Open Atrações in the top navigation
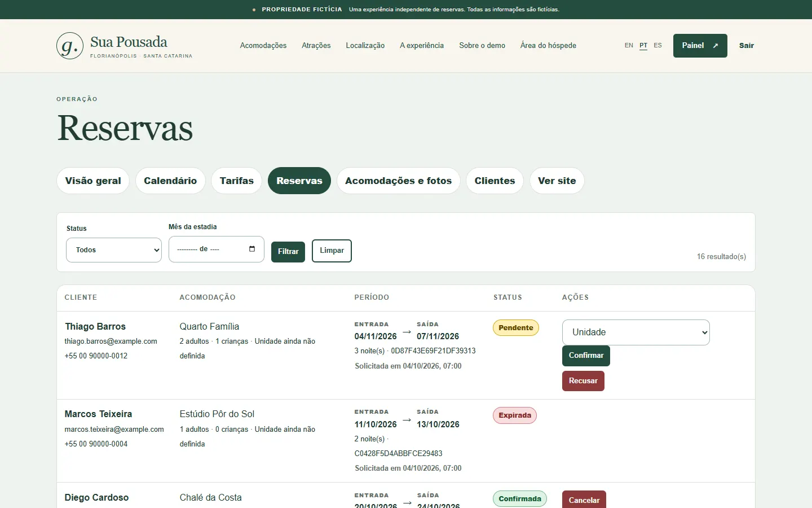The width and height of the screenshot is (812, 508). (x=316, y=46)
